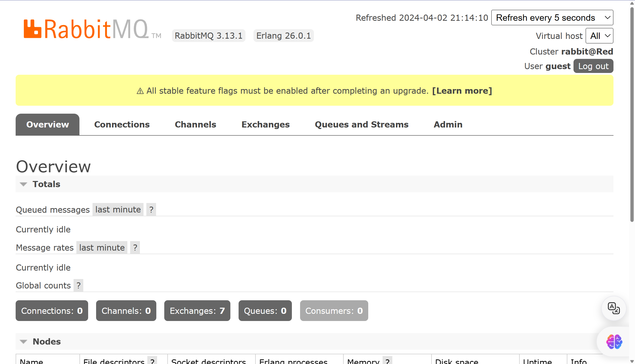Click the Queues: 0 count button
The height and width of the screenshot is (364, 635).
[265, 311]
